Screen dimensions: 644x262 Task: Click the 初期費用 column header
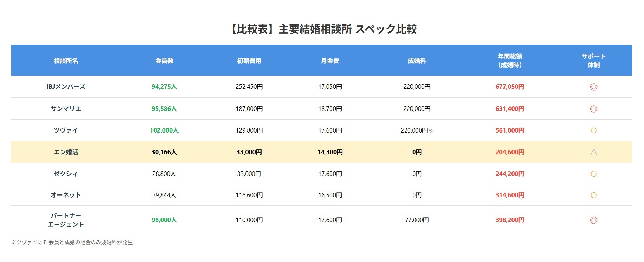tap(249, 61)
